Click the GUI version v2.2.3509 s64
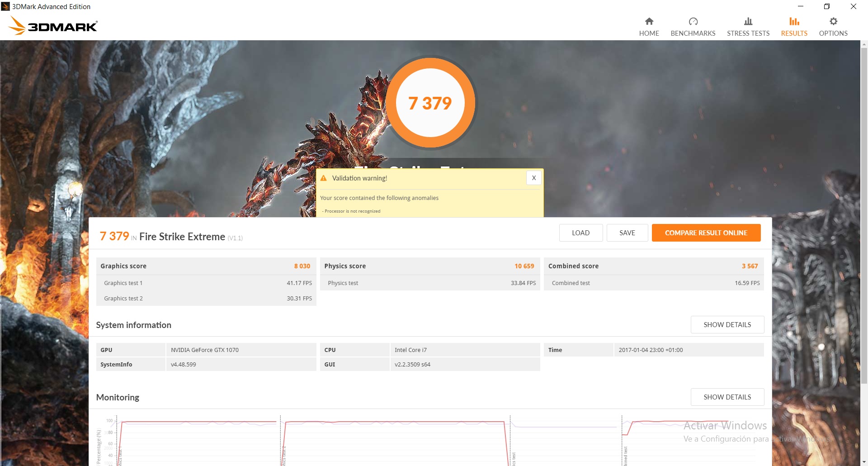 pos(412,364)
